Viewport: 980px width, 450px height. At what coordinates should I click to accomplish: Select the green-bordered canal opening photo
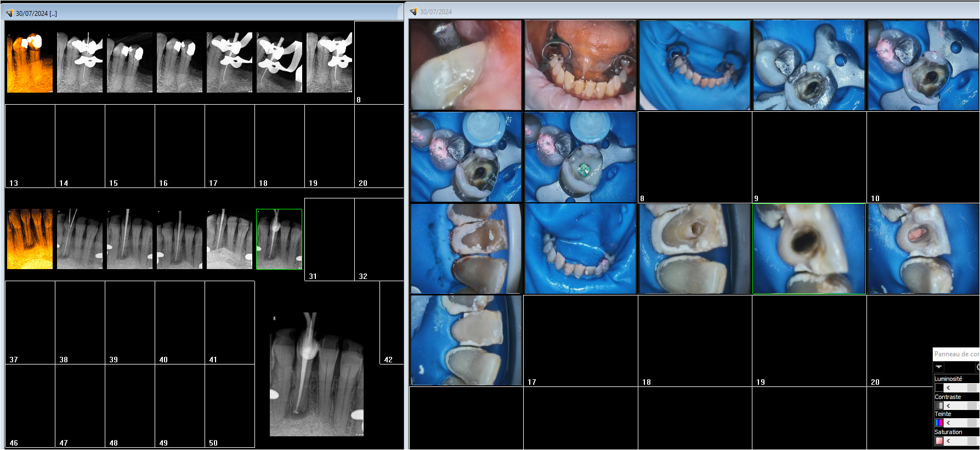[x=808, y=249]
